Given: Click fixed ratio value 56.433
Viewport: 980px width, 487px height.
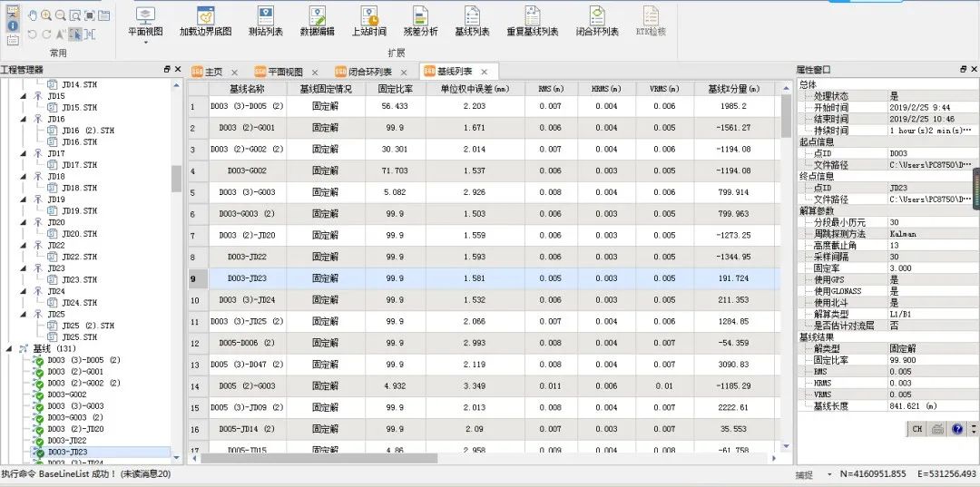Looking at the screenshot, I should pyautogui.click(x=395, y=106).
